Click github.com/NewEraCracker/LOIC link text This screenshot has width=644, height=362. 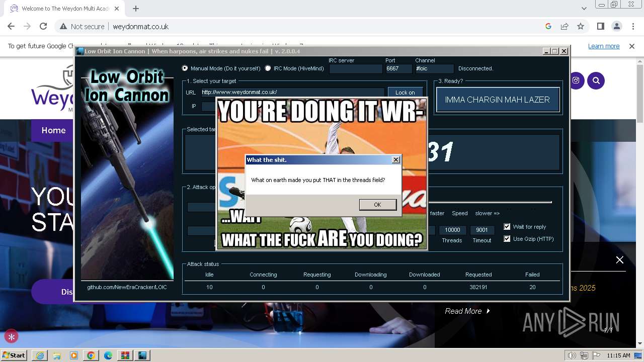pyautogui.click(x=127, y=287)
